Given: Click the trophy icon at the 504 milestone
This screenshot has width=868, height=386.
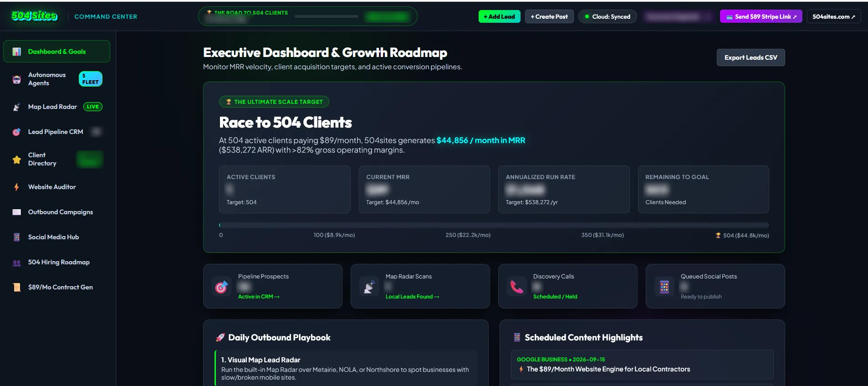Looking at the screenshot, I should [718, 236].
